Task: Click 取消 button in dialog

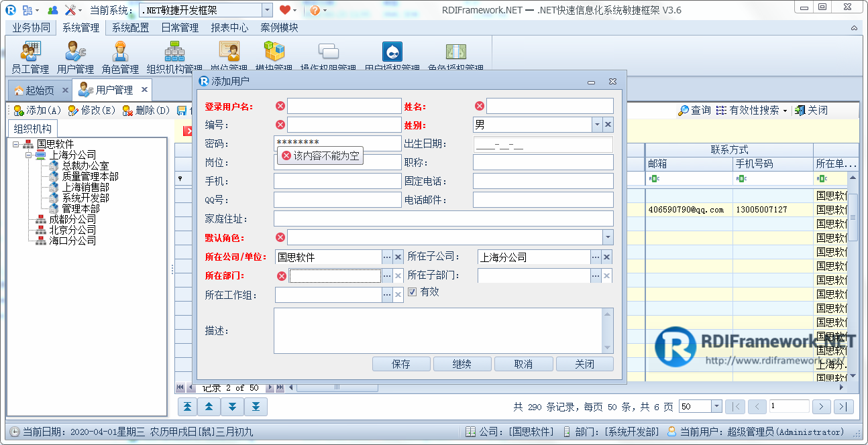Action: point(523,364)
